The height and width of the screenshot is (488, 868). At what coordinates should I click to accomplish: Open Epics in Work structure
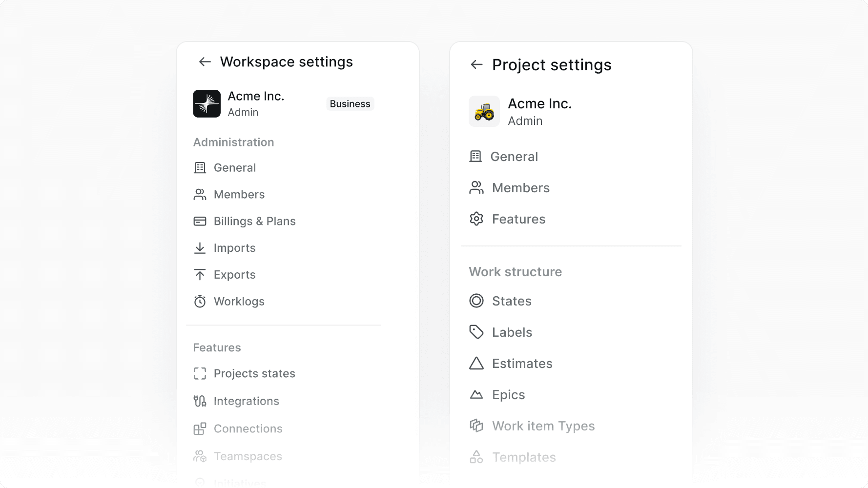coord(508,394)
